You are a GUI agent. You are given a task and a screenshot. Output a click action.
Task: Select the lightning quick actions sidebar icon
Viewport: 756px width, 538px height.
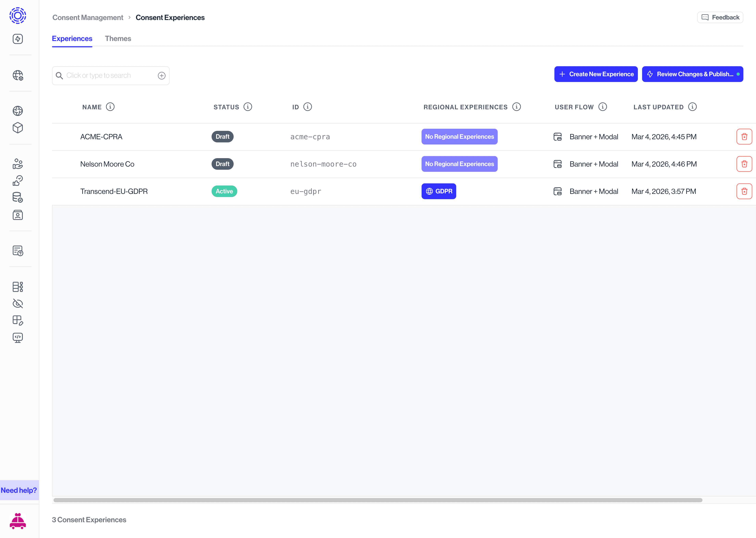pos(17,39)
